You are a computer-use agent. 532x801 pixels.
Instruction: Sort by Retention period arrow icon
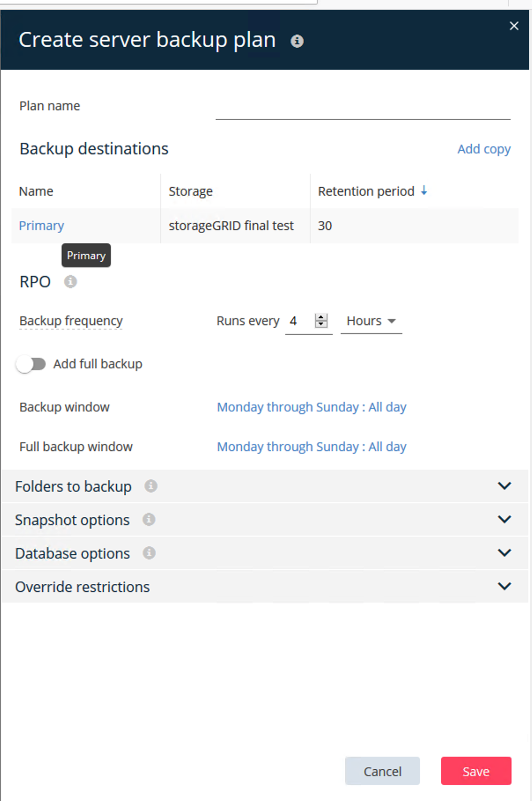point(424,191)
